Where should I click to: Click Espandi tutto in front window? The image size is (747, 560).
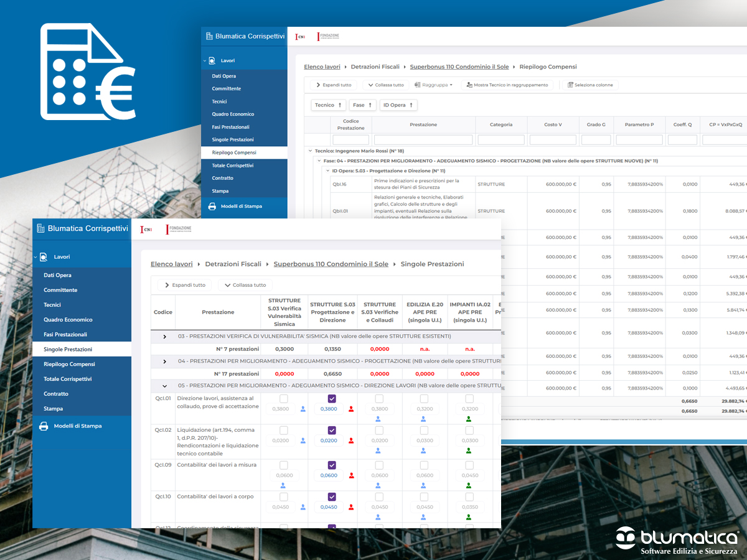[x=184, y=285]
